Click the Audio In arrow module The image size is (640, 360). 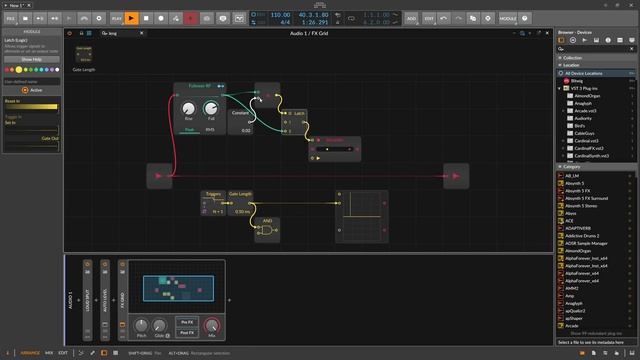[x=159, y=176]
